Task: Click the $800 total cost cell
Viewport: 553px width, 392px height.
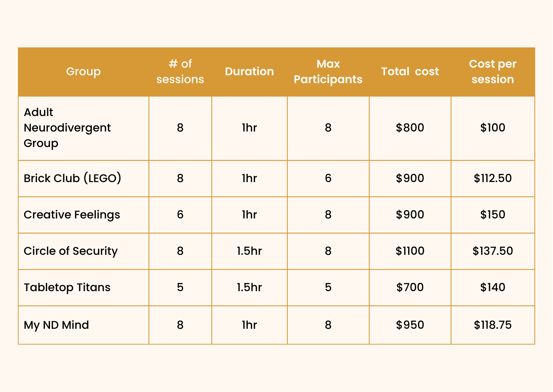Action: 410,128
